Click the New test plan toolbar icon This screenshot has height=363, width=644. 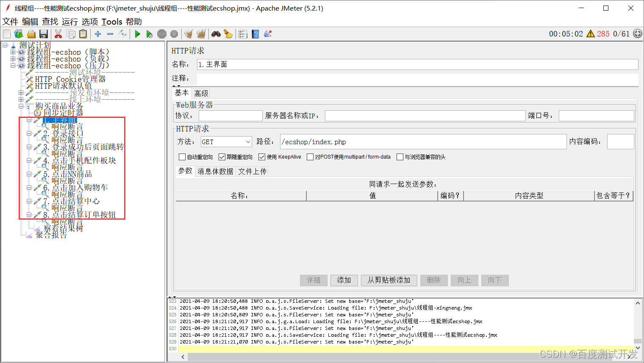pos(7,34)
